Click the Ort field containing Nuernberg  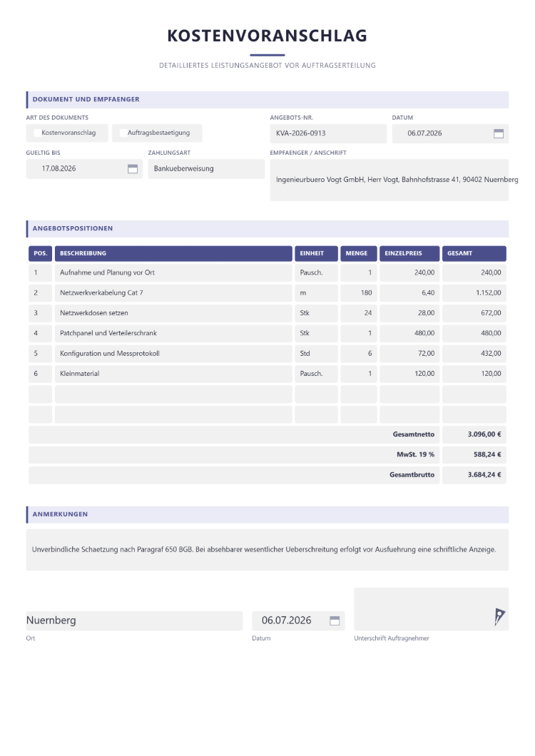click(x=134, y=620)
